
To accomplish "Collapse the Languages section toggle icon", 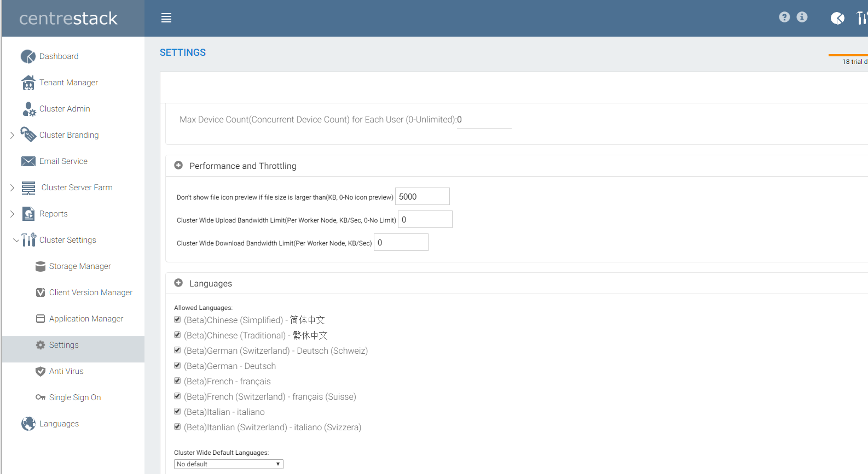I will pyautogui.click(x=178, y=283).
